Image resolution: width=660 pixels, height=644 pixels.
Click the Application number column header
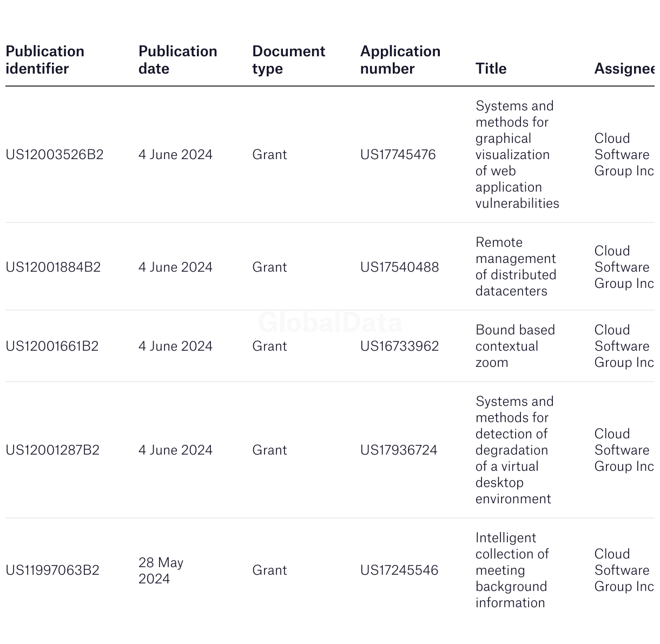(x=400, y=60)
